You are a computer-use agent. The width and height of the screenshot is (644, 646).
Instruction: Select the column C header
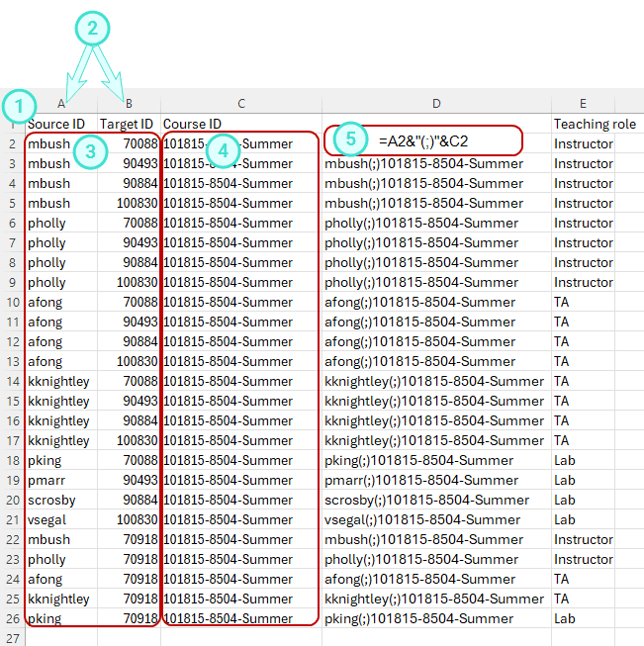click(x=241, y=104)
